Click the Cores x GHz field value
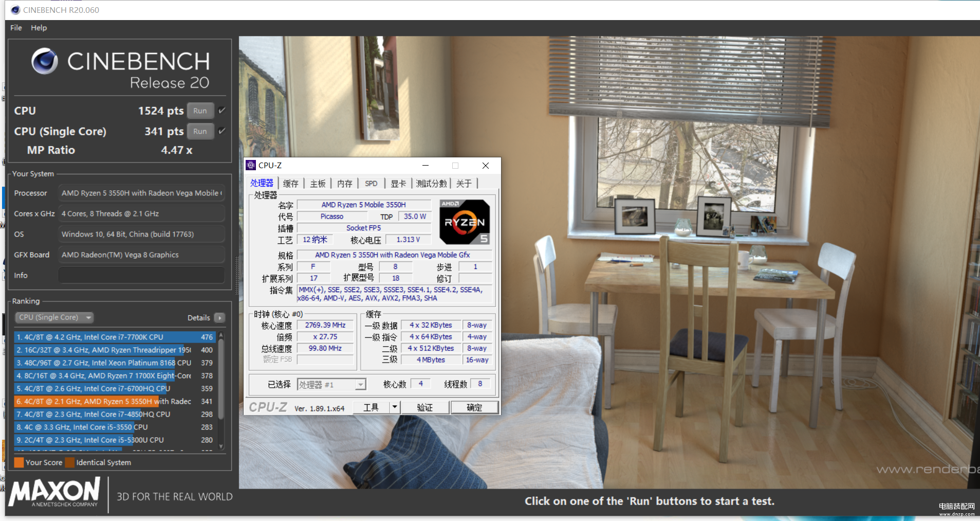The width and height of the screenshot is (980, 521). pos(141,213)
